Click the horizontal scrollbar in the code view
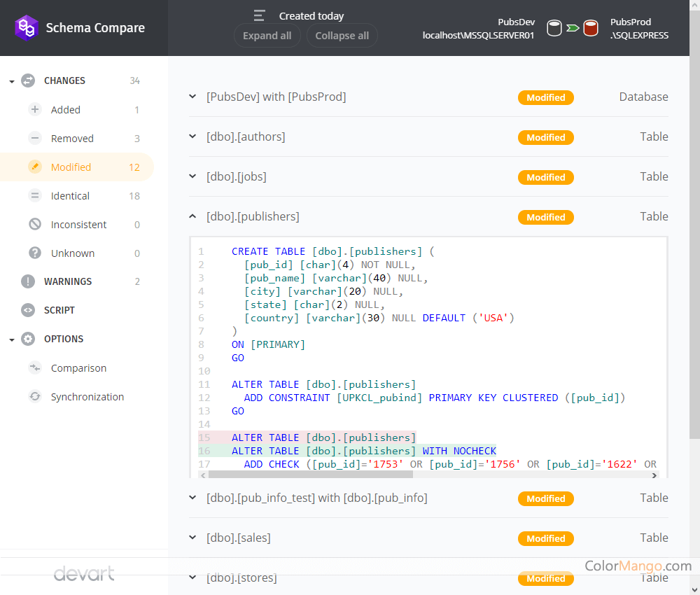 coord(311,475)
